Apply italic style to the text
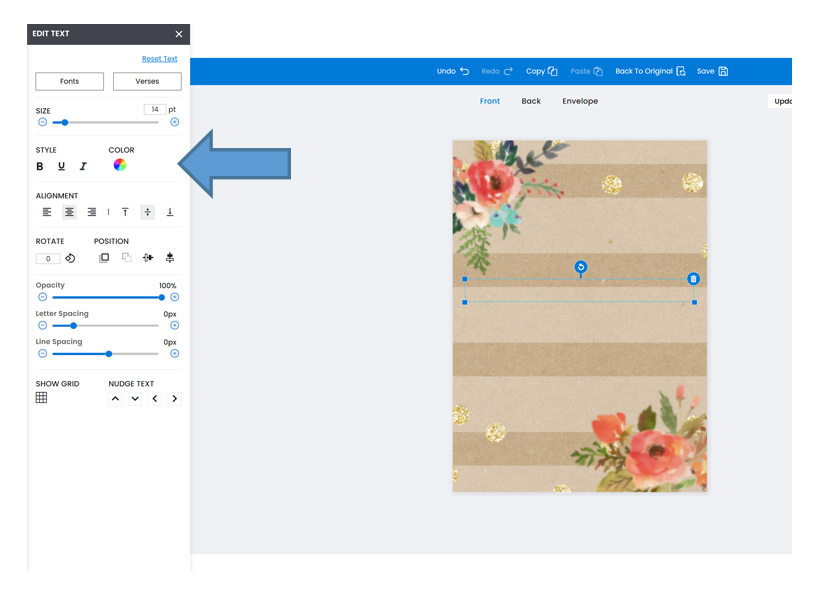This screenshot has width=819, height=596. [82, 167]
